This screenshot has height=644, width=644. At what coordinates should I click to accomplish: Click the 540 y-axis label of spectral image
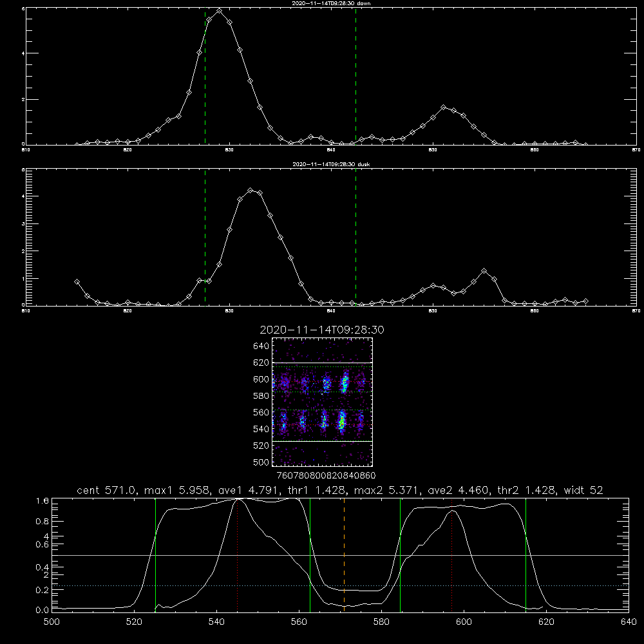click(x=261, y=429)
